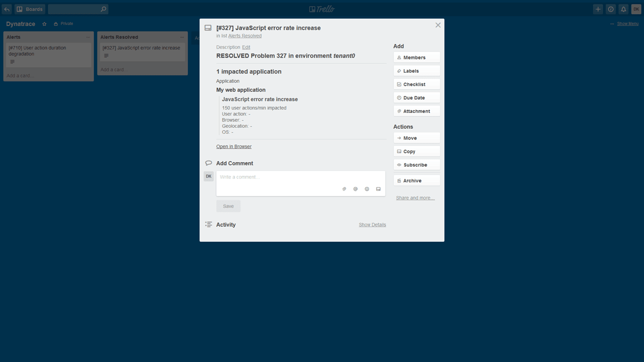
Task: Click the My web application text
Action: coord(240,90)
